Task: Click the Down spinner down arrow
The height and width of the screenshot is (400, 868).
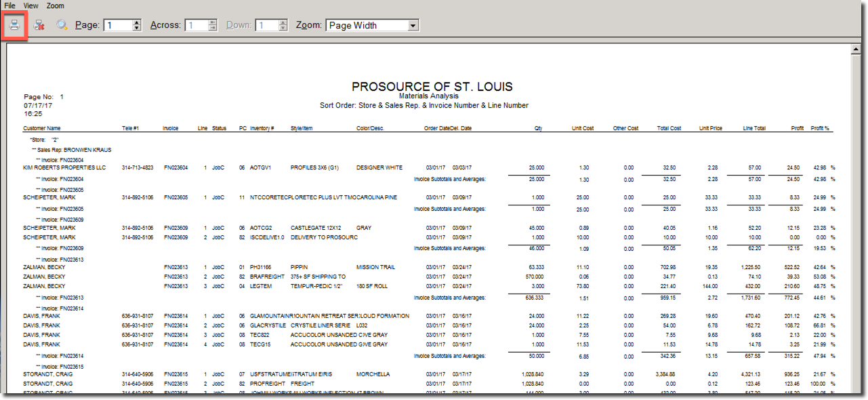Action: click(283, 28)
